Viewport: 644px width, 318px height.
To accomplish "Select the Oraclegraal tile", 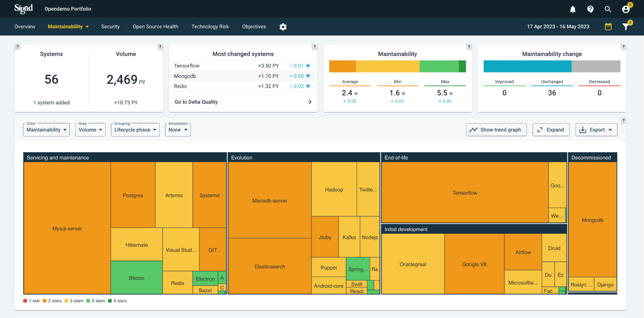I will click(413, 264).
